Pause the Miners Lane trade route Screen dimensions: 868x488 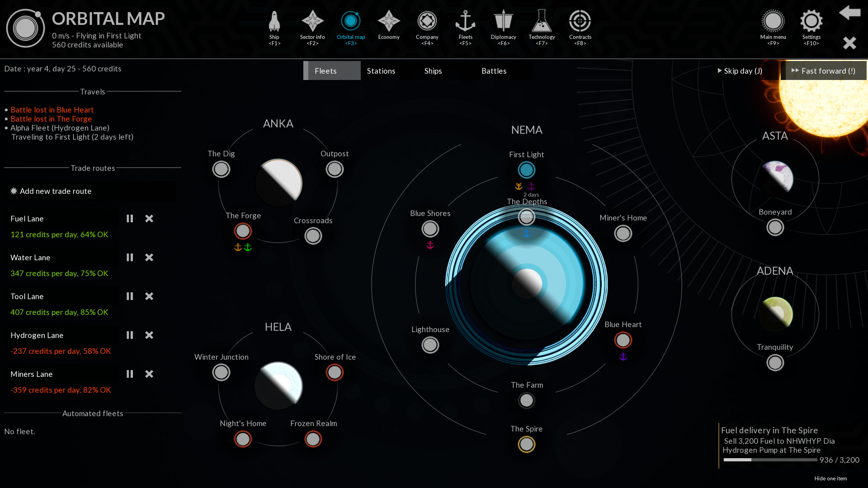pyautogui.click(x=130, y=374)
